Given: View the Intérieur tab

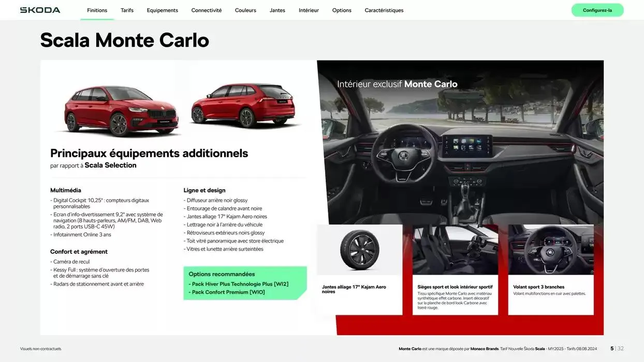Looking at the screenshot, I should 309,10.
